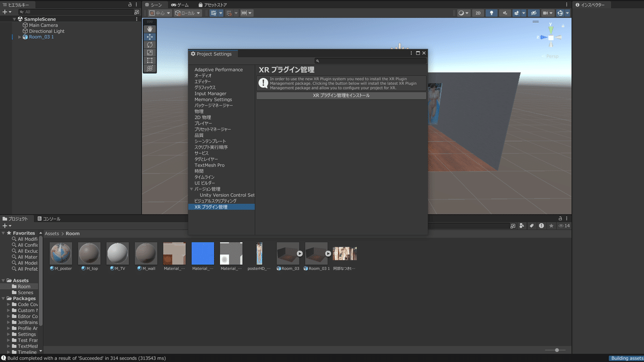This screenshot has height=362, width=644.
Task: Open pivot 中心 dropdown
Action: point(160,13)
